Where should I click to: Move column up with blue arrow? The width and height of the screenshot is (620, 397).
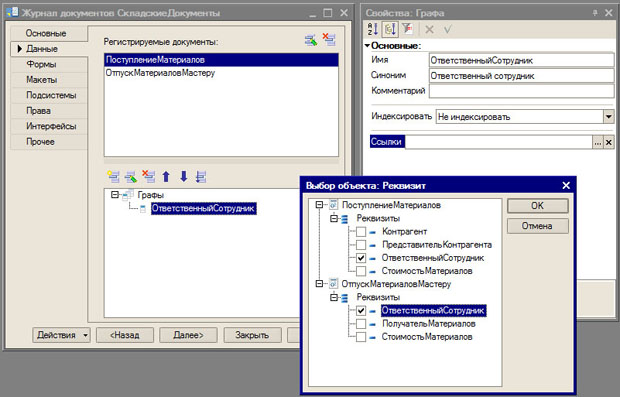coord(166,176)
